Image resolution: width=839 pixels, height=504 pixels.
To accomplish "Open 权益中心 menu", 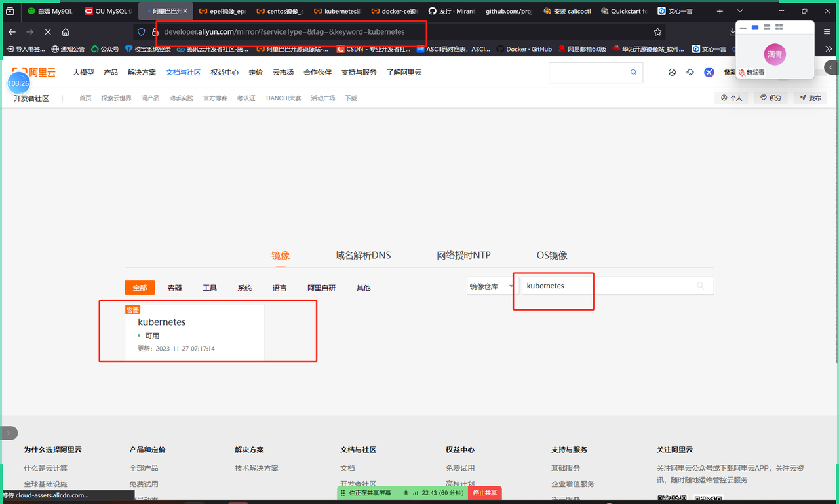I will [x=224, y=73].
